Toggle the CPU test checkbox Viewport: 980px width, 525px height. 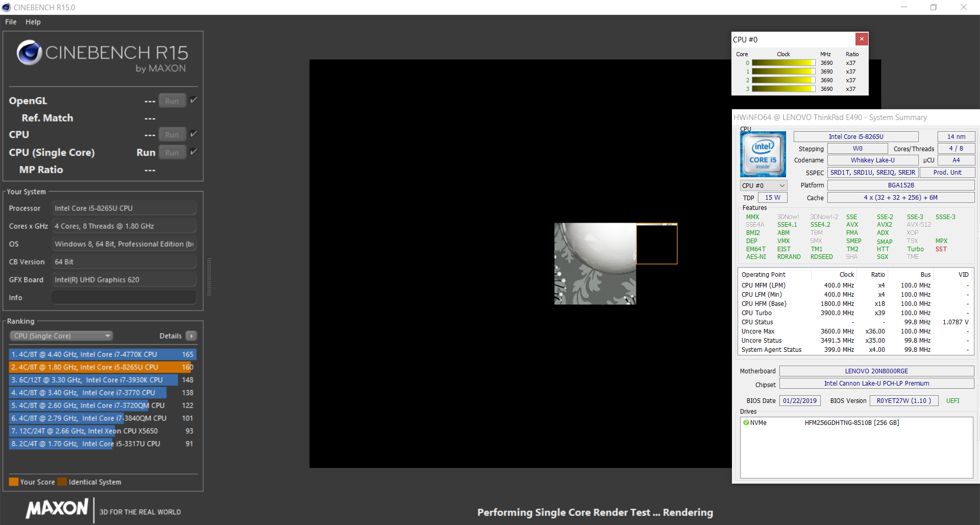pos(193,134)
